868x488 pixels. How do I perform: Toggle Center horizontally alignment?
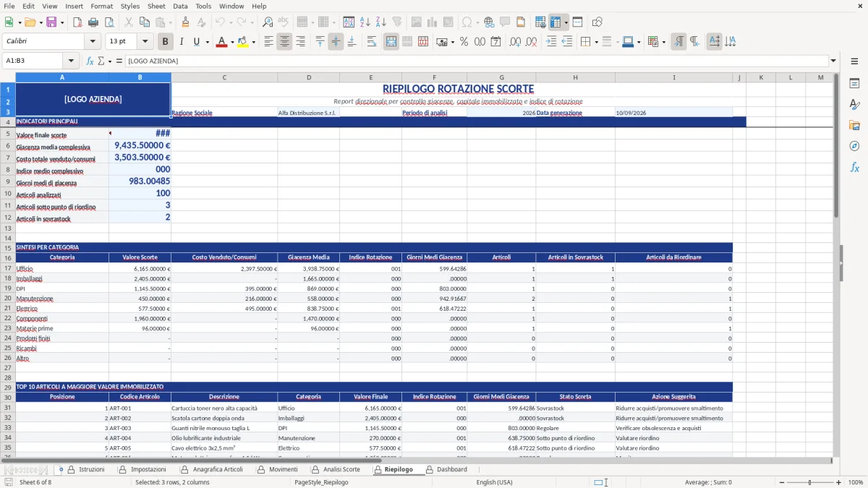(x=284, y=42)
